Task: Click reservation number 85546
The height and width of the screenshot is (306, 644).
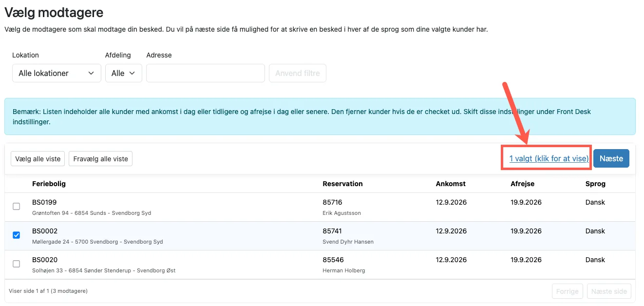Action: point(333,260)
